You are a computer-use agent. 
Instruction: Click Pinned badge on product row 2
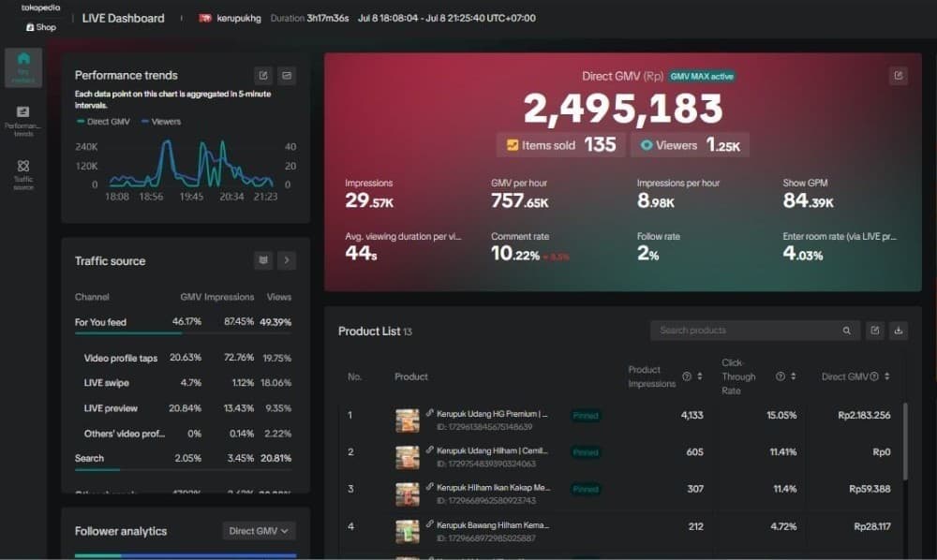(x=586, y=452)
